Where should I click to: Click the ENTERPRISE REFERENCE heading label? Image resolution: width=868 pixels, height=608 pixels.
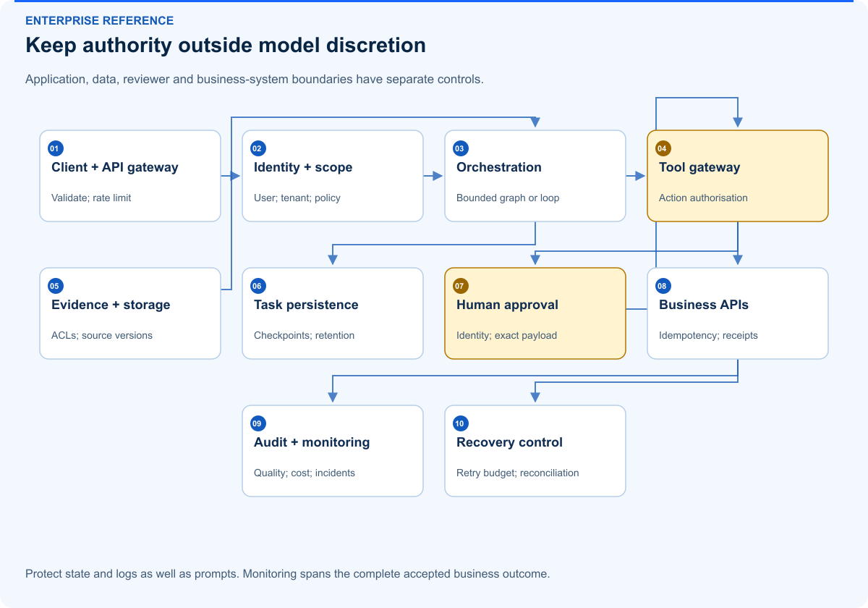[x=100, y=21]
